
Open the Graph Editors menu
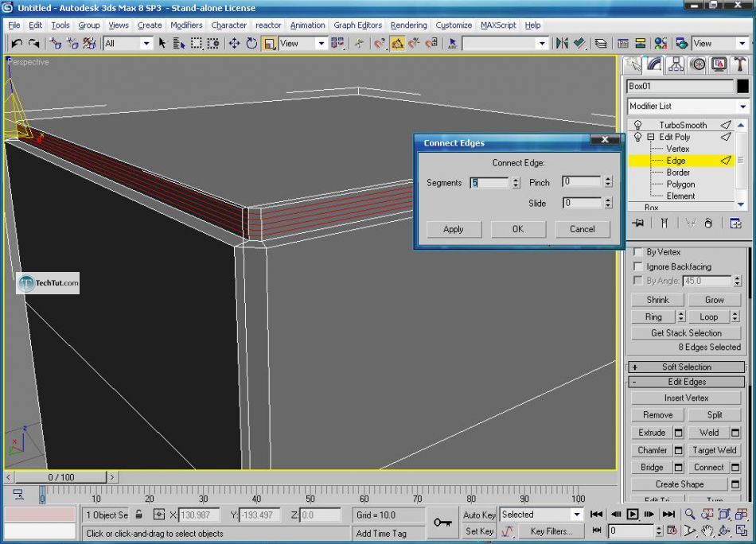tap(357, 25)
